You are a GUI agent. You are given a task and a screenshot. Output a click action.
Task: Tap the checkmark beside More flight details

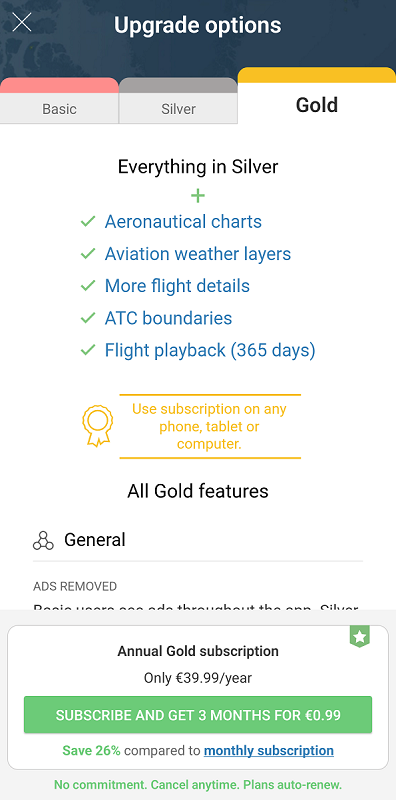tap(88, 286)
